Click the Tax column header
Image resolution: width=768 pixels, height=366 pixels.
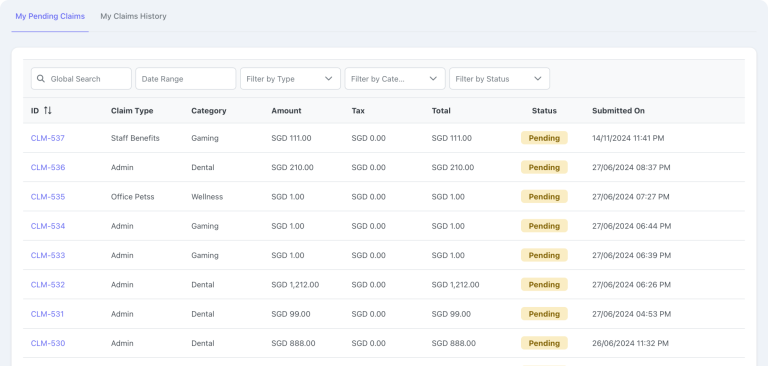(358, 111)
